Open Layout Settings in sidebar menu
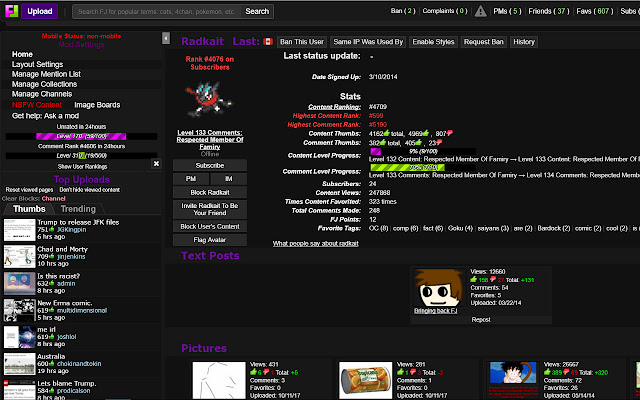640x400 pixels. pos(37,64)
